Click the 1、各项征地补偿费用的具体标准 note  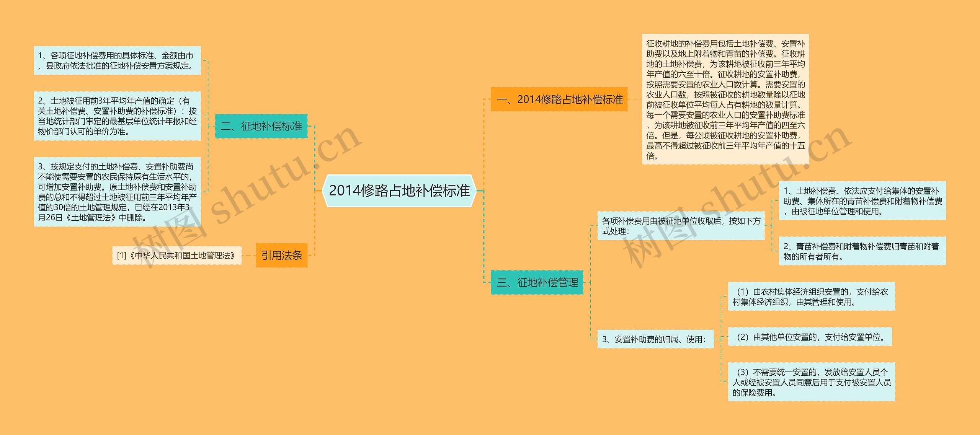click(117, 59)
